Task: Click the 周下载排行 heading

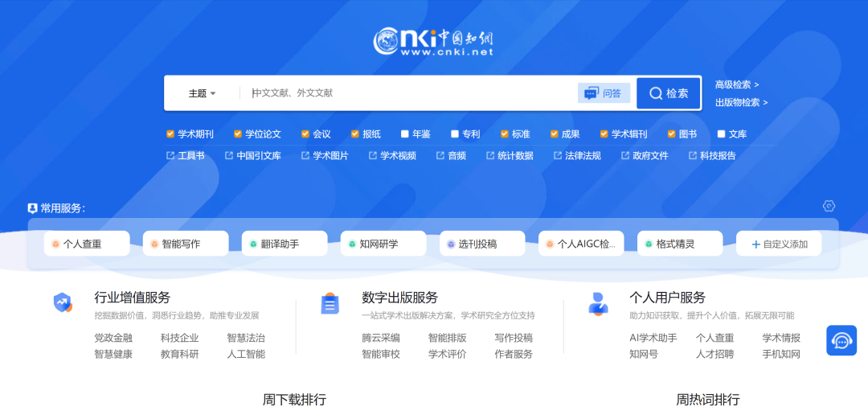Action: (x=294, y=400)
